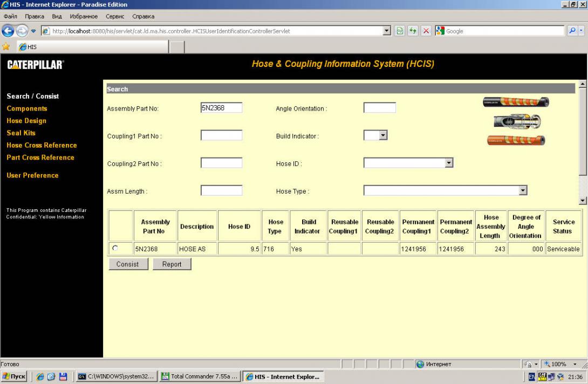This screenshot has width=588, height=384.
Task: Click the Serviceable status cell
Action: click(x=563, y=249)
